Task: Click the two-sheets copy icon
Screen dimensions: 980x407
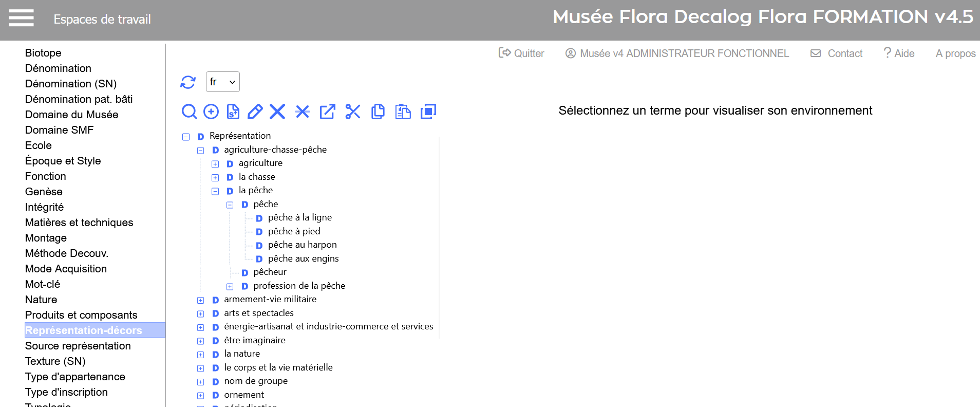Action: point(378,112)
